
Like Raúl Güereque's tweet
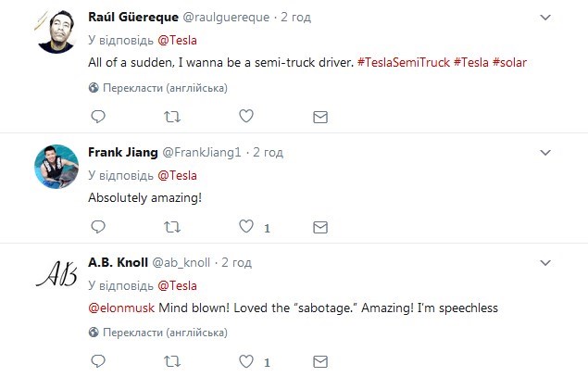pos(246,117)
